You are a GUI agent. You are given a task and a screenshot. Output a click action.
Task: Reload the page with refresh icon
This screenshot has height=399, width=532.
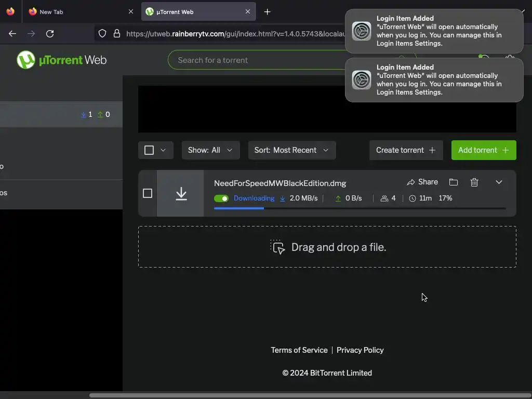click(x=50, y=34)
